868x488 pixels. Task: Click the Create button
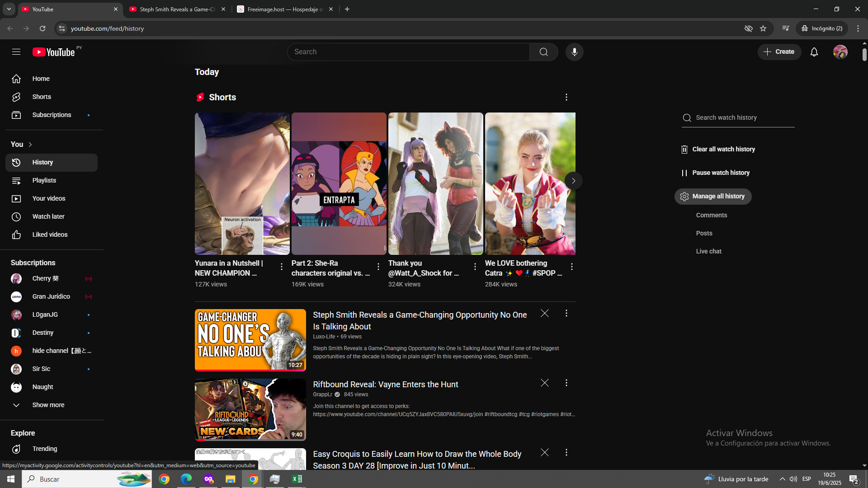coord(779,52)
